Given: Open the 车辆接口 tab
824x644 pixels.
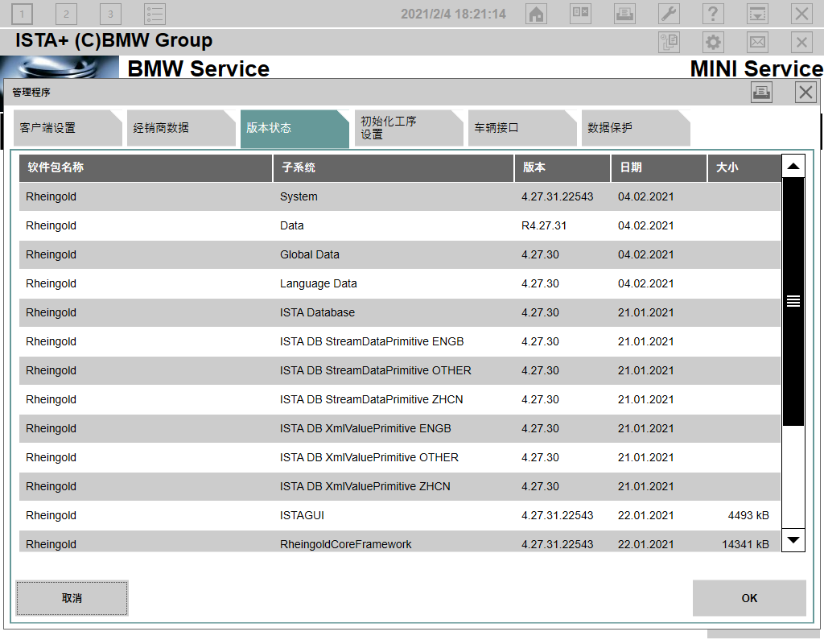Looking at the screenshot, I should [521, 128].
